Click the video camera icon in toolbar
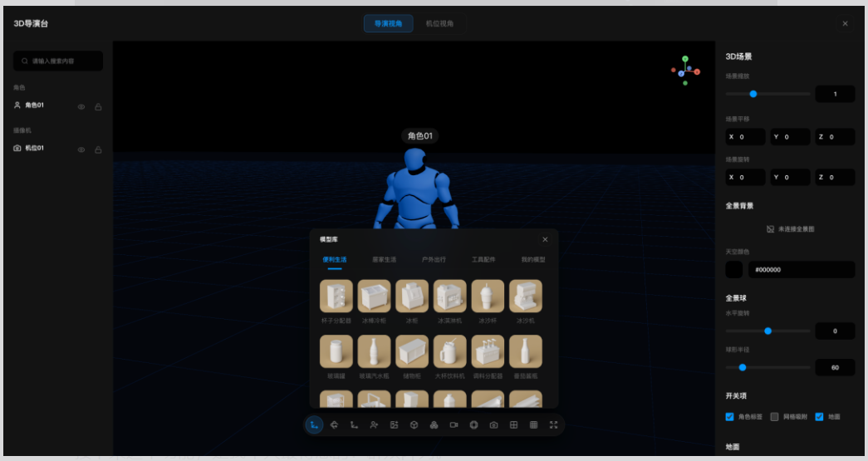The image size is (868, 461). click(454, 425)
